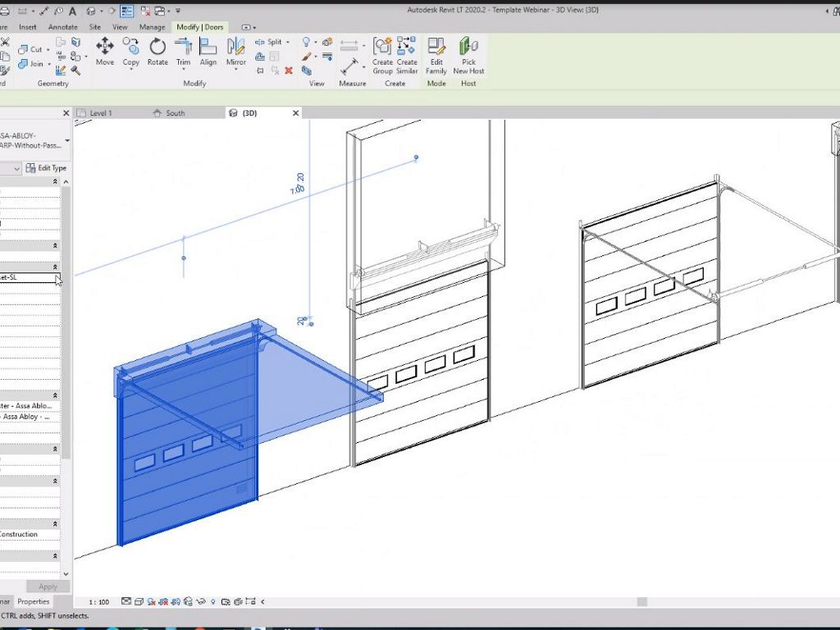Click the Apply button in Properties

click(48, 587)
